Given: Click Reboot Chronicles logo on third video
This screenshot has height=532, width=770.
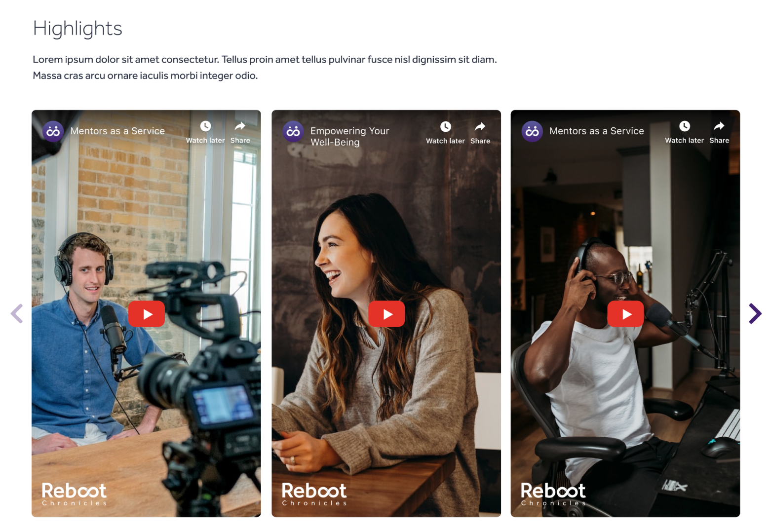Looking at the screenshot, I should click(553, 494).
